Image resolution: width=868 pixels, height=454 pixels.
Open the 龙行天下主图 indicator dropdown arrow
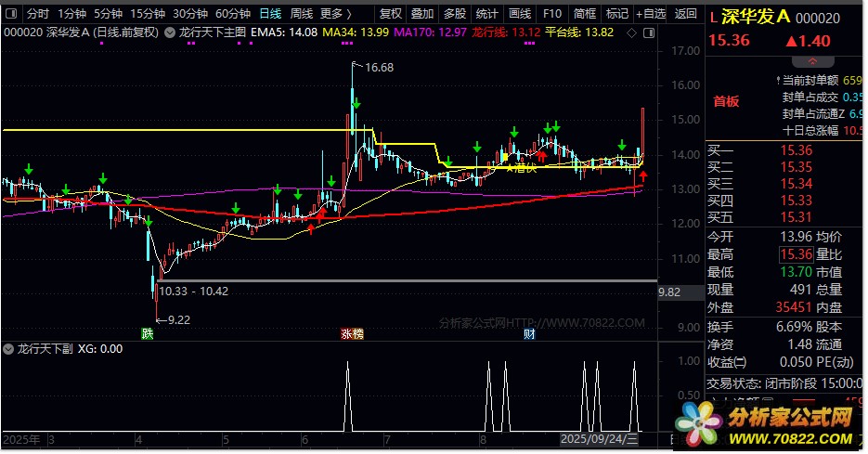pos(170,32)
